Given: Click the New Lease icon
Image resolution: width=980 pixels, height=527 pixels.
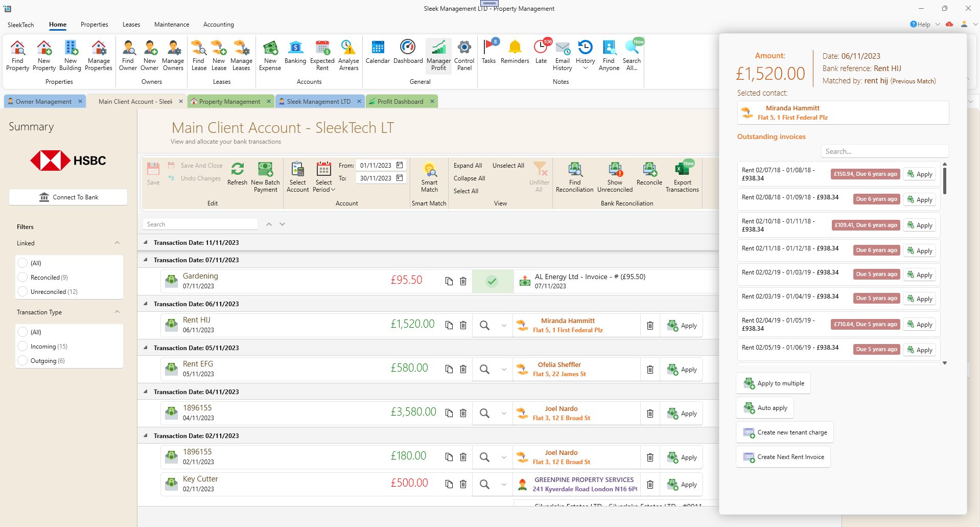Looking at the screenshot, I should point(219,55).
